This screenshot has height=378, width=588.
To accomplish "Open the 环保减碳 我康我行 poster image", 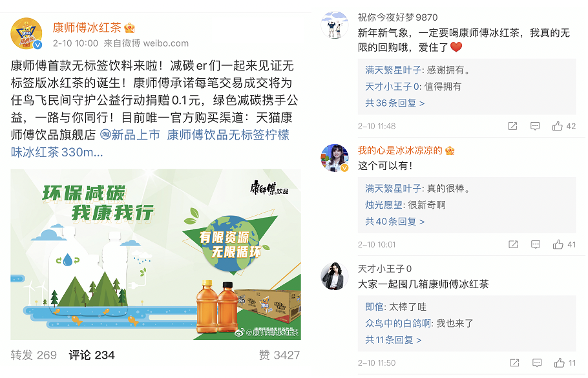I will point(156,254).
